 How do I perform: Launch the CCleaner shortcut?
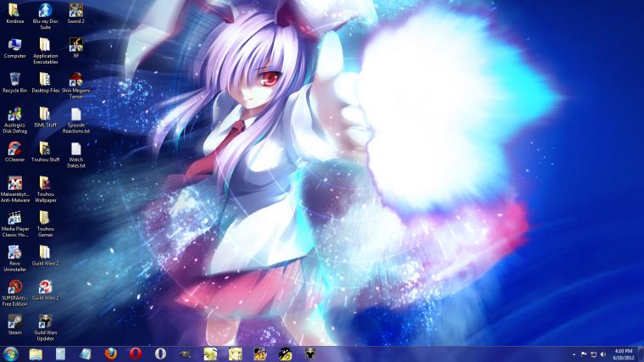click(14, 152)
